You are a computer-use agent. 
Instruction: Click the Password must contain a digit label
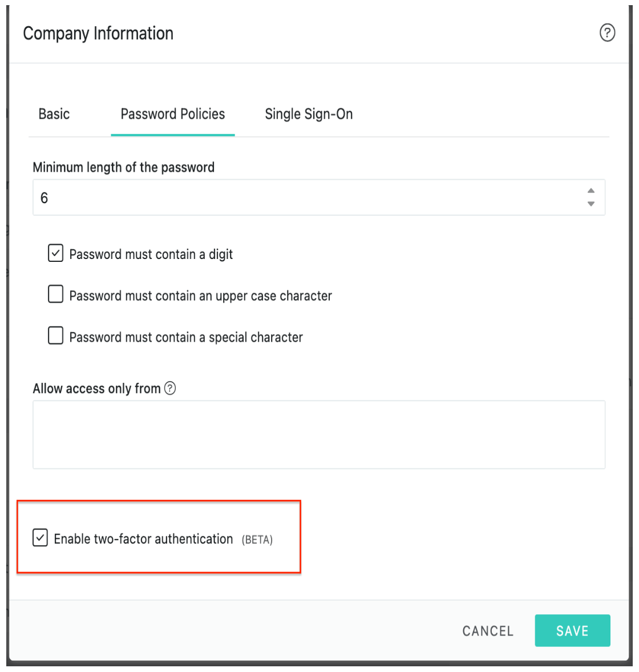coord(151,254)
